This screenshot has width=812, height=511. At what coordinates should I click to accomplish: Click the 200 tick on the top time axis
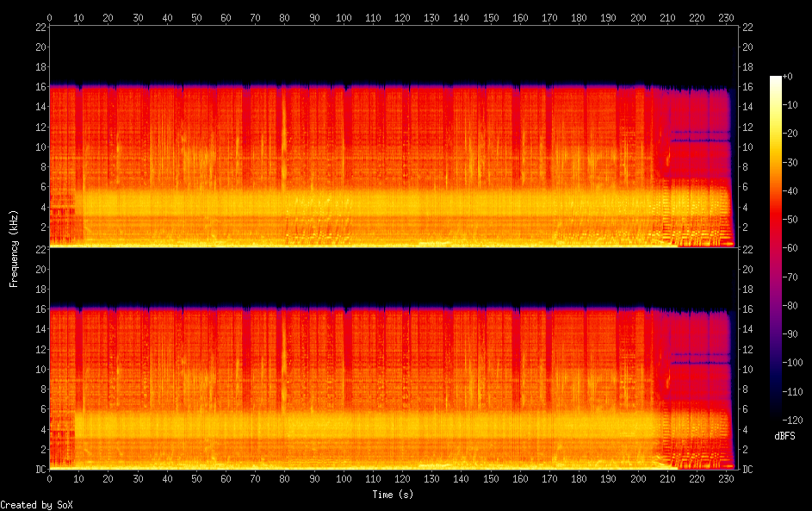pos(638,17)
